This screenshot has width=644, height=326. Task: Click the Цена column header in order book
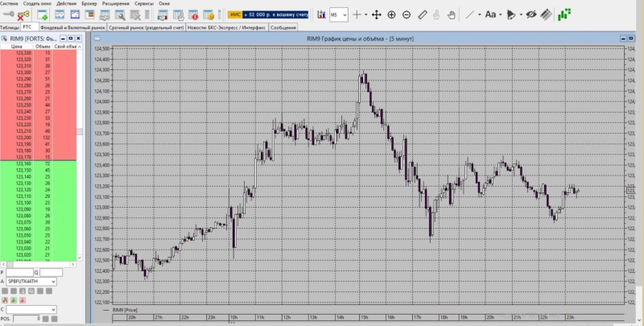click(17, 47)
